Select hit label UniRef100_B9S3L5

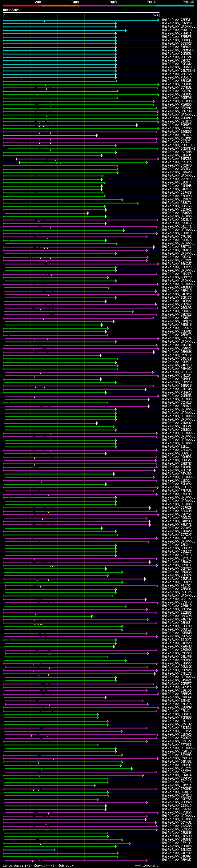point(177,162)
